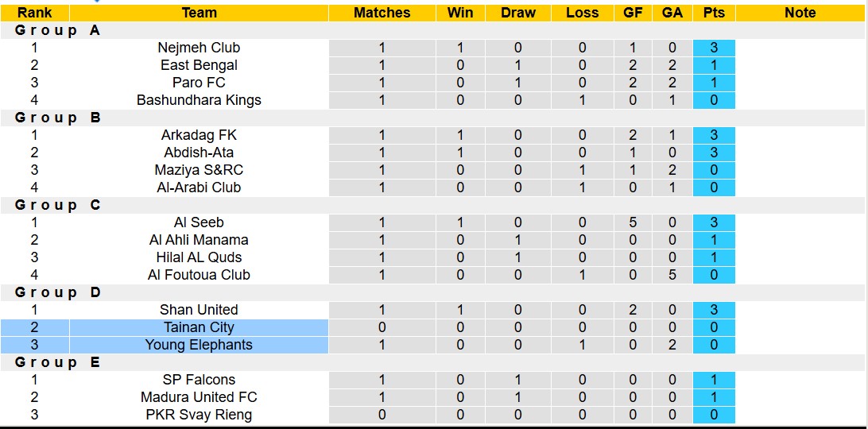Select PKR Svay Rieng team name

[x=199, y=415]
